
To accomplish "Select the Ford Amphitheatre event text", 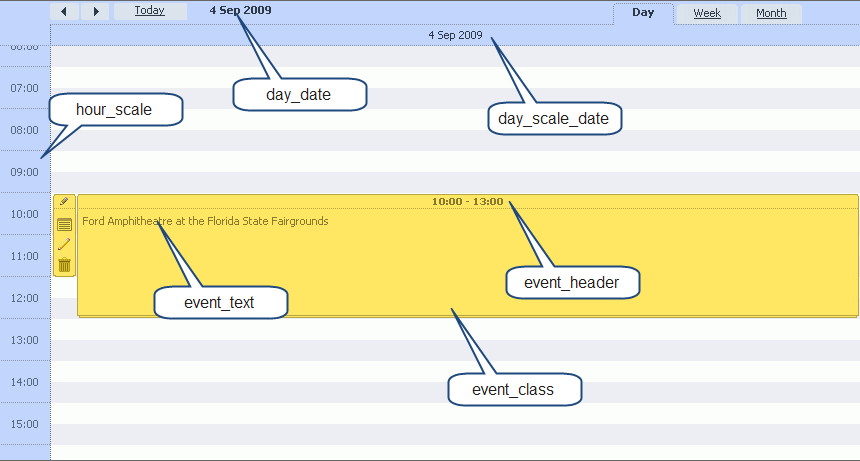I will pyautogui.click(x=205, y=221).
